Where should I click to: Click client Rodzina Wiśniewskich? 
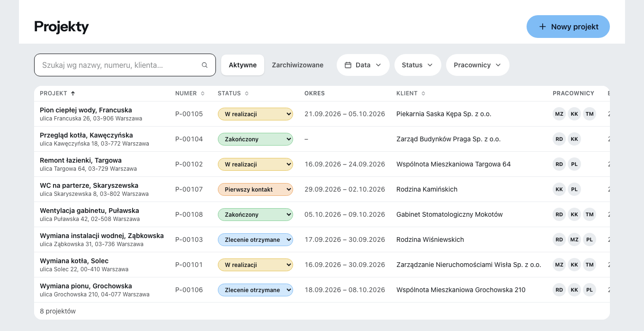pyautogui.click(x=430, y=239)
